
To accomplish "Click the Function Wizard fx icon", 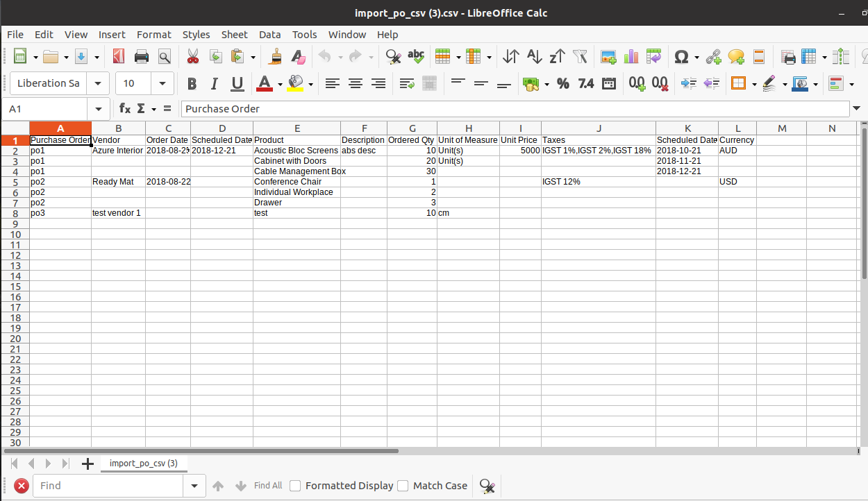I will point(125,108).
